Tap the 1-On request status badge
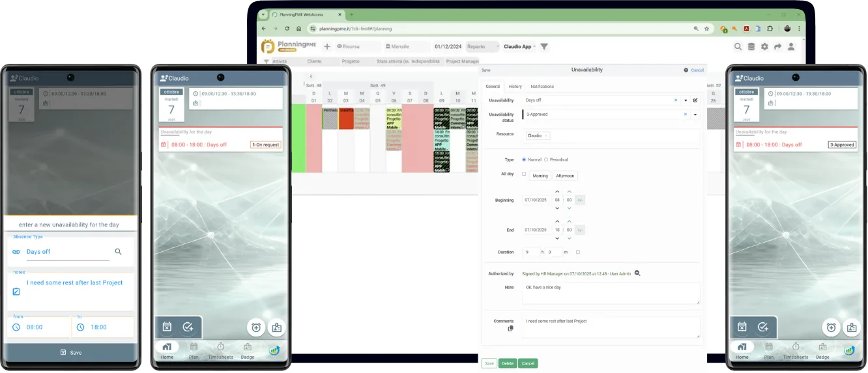 click(x=266, y=145)
